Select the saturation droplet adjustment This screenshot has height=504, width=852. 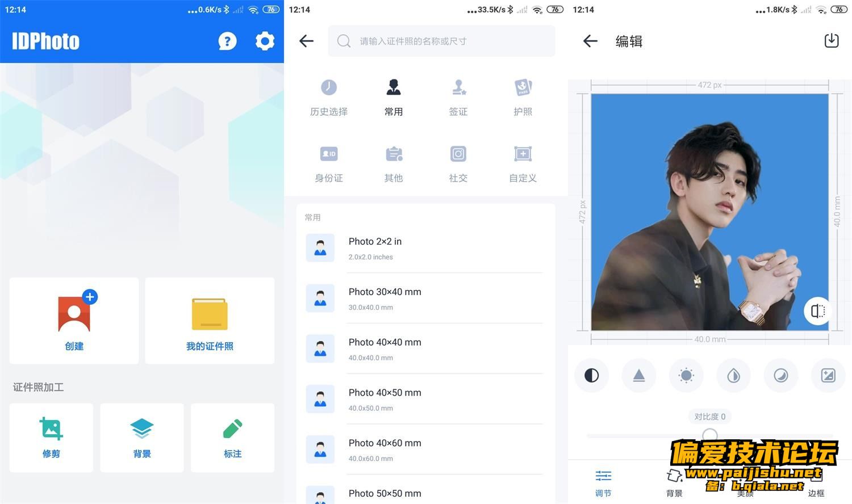(x=733, y=375)
